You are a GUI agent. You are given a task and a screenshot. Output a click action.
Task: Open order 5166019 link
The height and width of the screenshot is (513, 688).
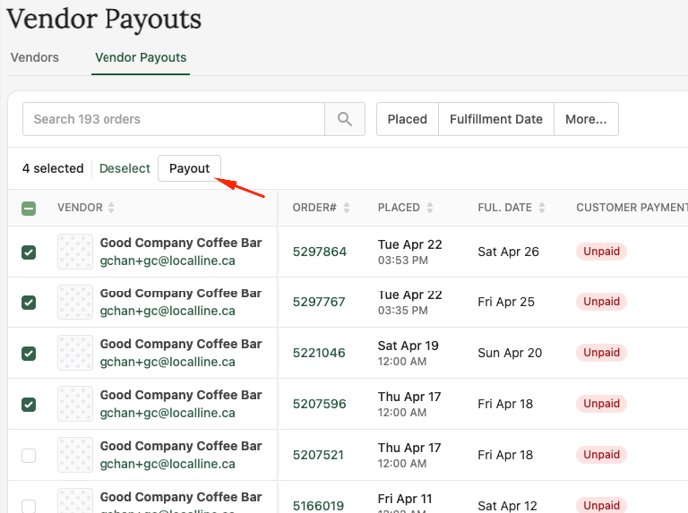point(318,506)
